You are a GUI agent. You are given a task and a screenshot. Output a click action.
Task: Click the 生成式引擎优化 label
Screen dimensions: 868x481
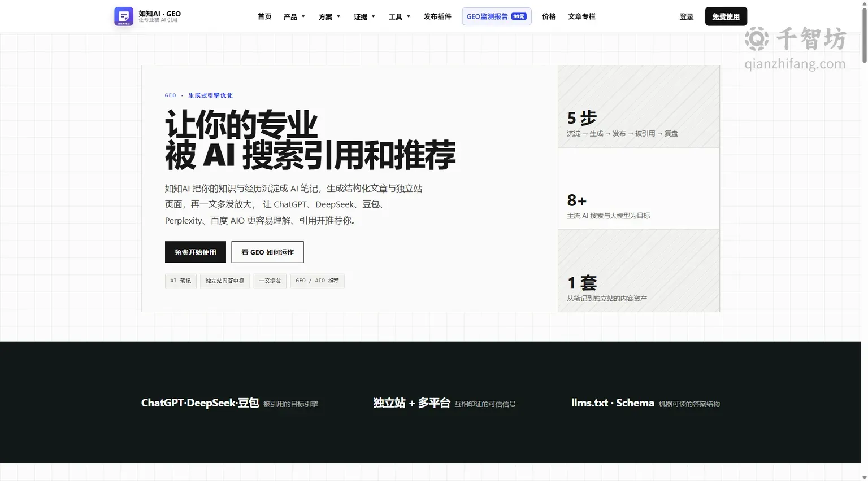[x=210, y=95]
